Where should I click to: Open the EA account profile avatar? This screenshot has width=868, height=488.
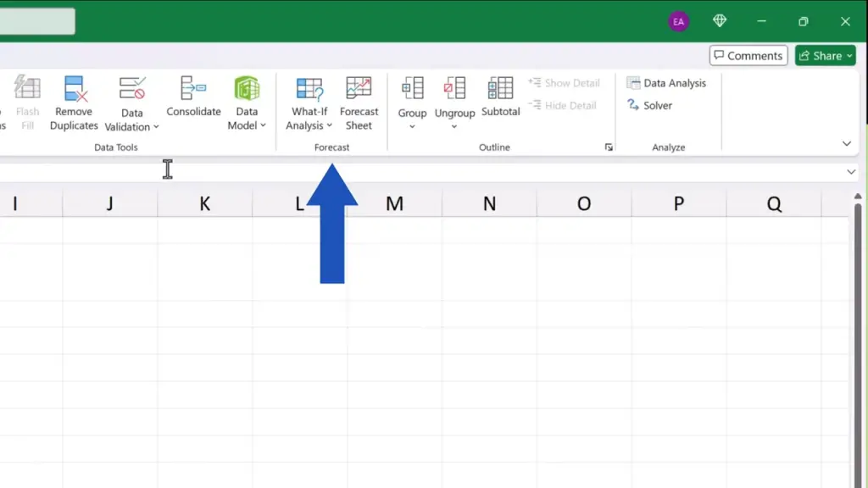678,22
